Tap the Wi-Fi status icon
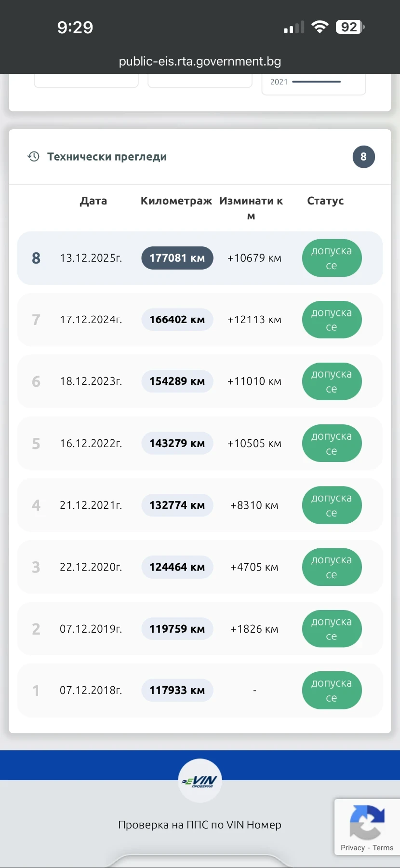The height and width of the screenshot is (868, 400). click(x=320, y=27)
